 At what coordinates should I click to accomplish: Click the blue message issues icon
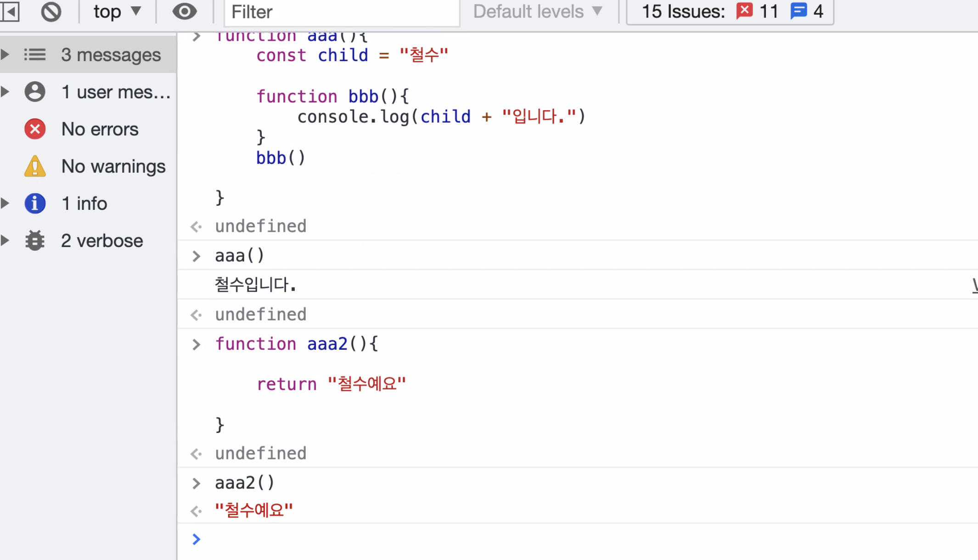[798, 11]
